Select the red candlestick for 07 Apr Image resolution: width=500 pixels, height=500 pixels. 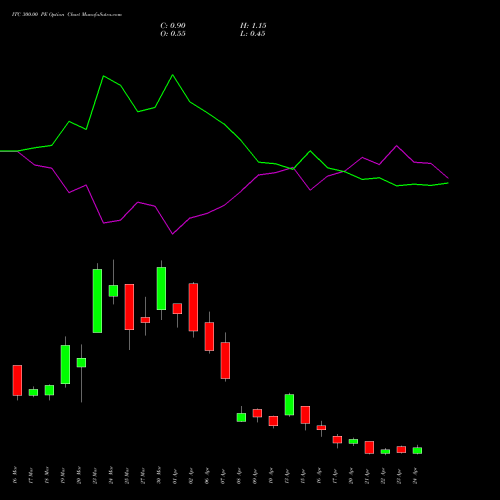click(x=225, y=360)
